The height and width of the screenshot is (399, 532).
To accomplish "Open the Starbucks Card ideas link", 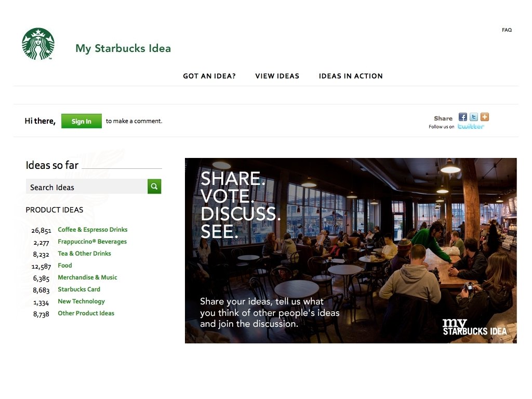I will 79,289.
